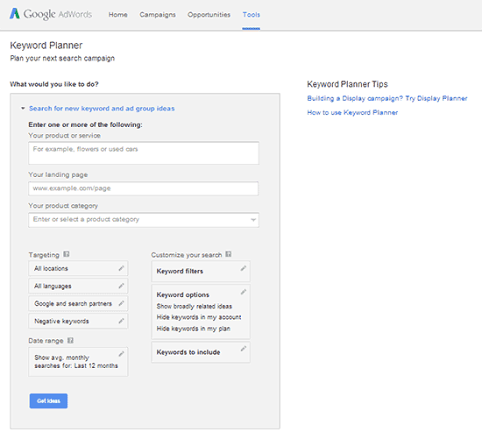This screenshot has width=482, height=432.
Task: Click 'Show avg. monthly searches for' date text
Action: point(76,362)
